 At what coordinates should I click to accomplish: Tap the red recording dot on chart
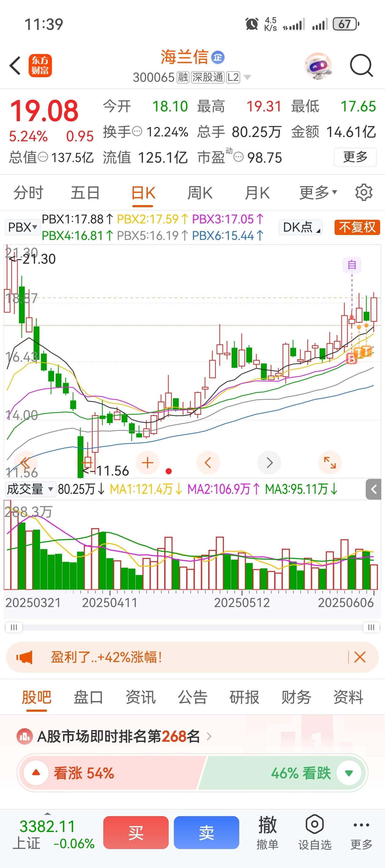click(169, 471)
